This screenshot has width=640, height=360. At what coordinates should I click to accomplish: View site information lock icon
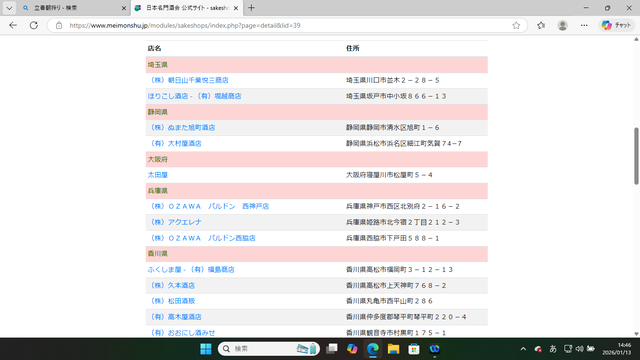click(59, 25)
